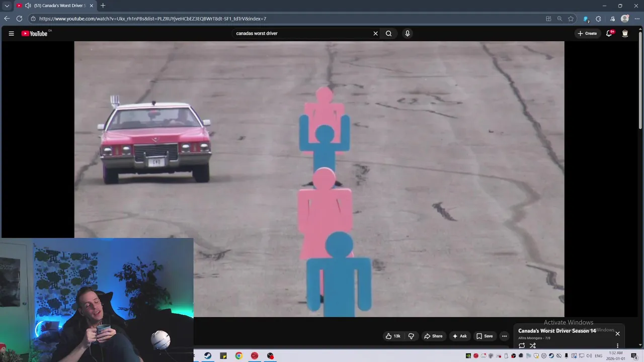This screenshot has height=362, width=644.
Task: Save the video to a playlist
Action: click(485, 336)
